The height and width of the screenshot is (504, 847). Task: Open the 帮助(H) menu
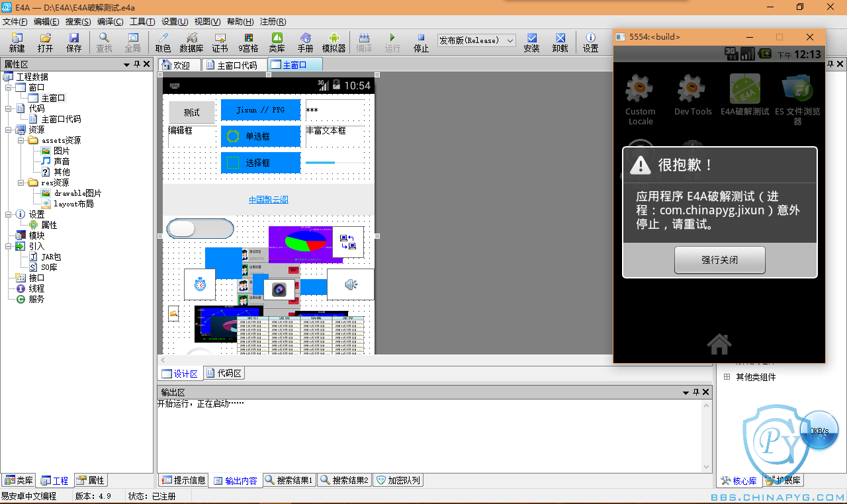click(240, 22)
